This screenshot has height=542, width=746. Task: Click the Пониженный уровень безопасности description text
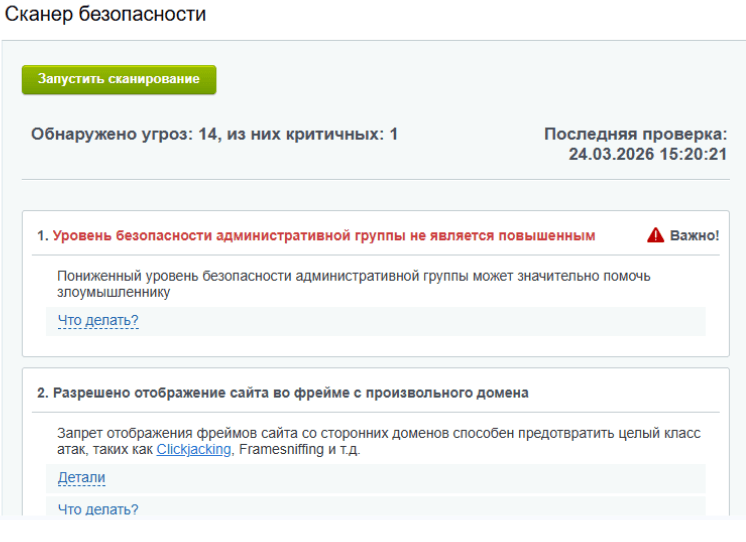353,284
